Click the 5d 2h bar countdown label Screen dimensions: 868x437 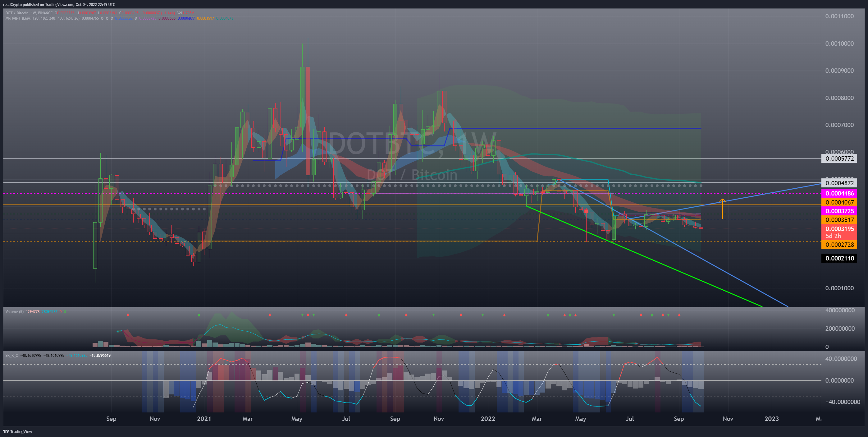(833, 236)
